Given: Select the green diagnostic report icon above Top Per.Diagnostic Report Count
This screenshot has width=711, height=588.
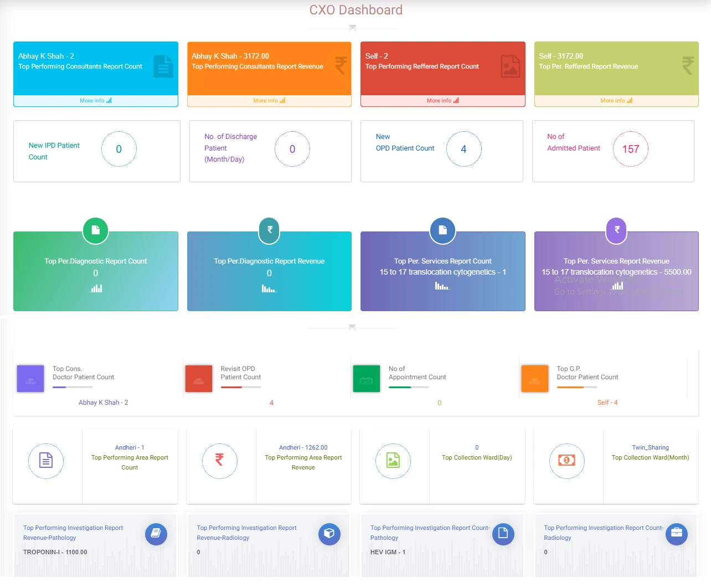Looking at the screenshot, I should [95, 230].
